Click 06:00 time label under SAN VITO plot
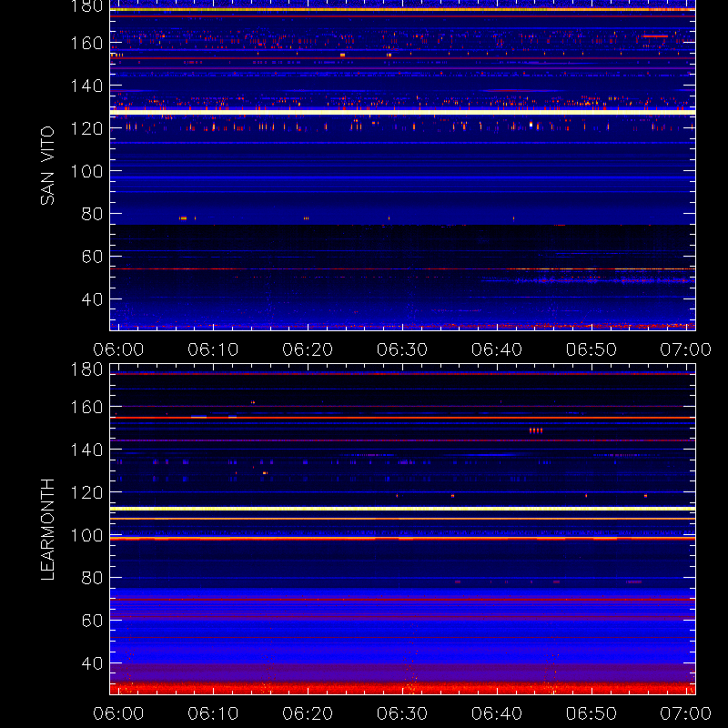The height and width of the screenshot is (728, 728). click(x=118, y=349)
